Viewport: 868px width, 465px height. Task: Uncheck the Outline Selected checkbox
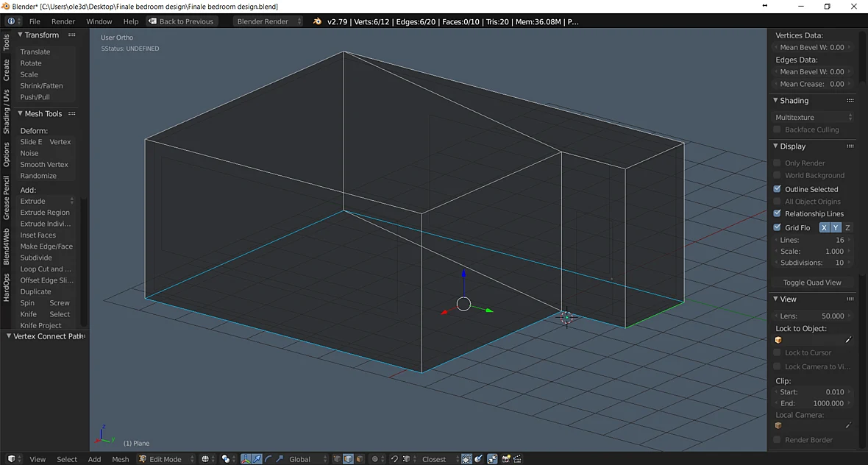click(778, 189)
